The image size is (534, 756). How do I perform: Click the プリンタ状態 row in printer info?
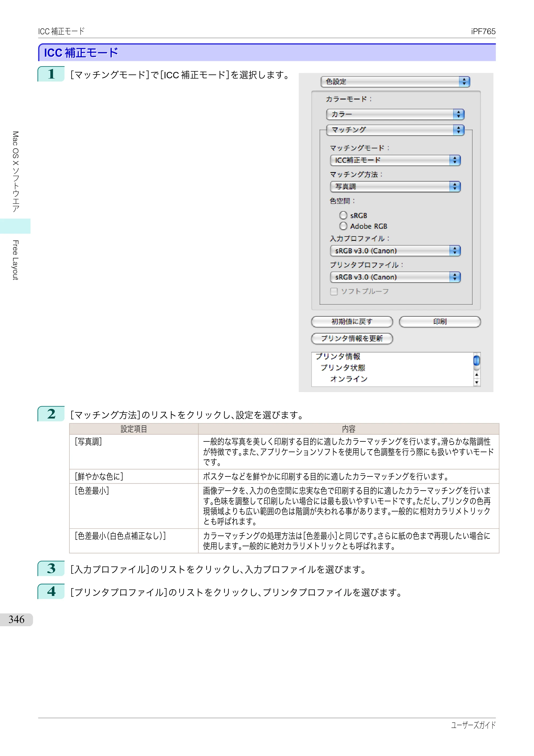(x=343, y=367)
